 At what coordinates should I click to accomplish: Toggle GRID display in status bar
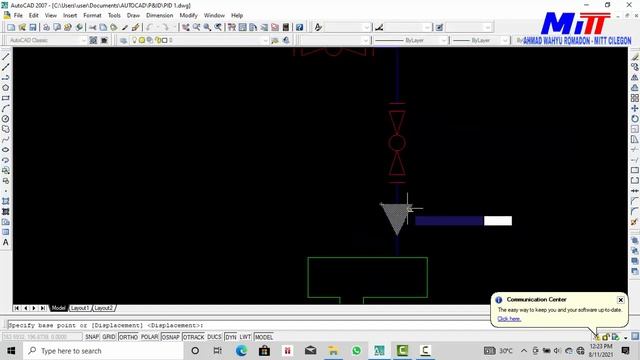(109, 337)
